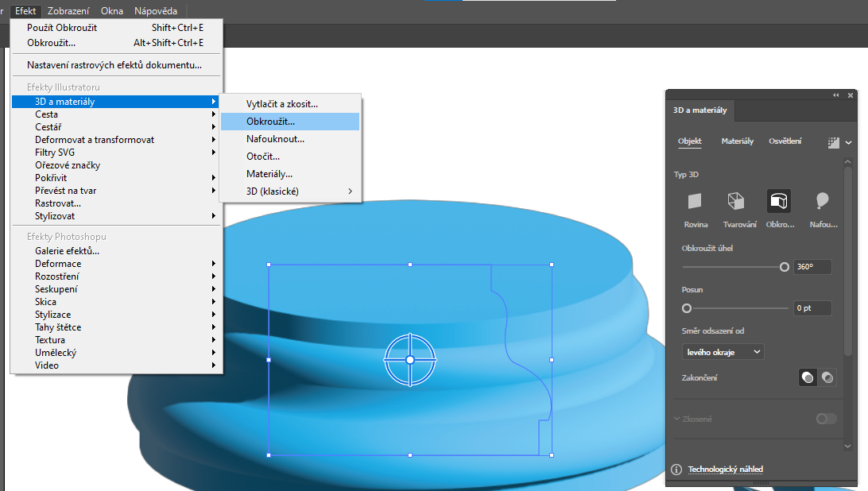Select the Nafouknout (Inflate) 3D type icon
This screenshot has height=491, width=868.
pos(823,202)
